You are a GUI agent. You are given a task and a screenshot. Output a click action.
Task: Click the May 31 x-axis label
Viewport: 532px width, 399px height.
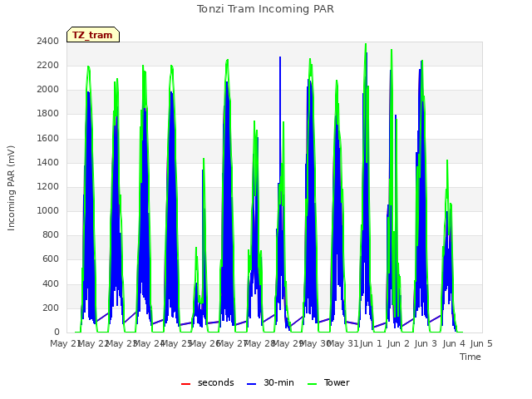point(343,343)
